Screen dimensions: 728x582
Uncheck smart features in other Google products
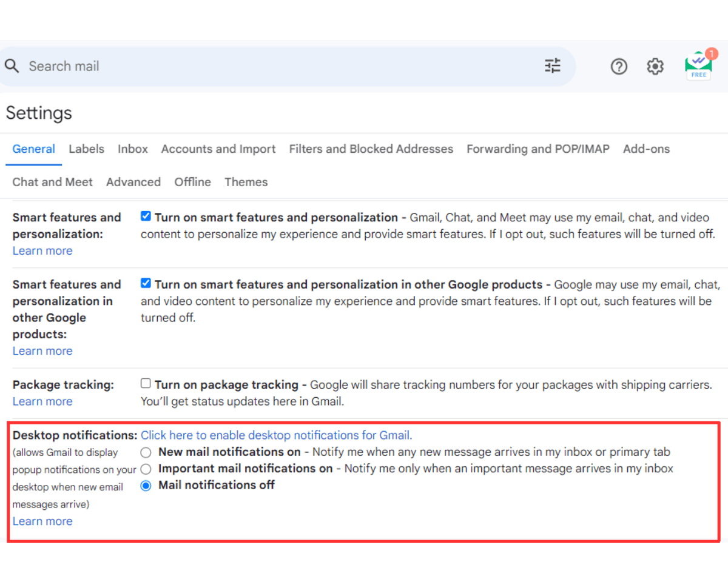pos(146,283)
